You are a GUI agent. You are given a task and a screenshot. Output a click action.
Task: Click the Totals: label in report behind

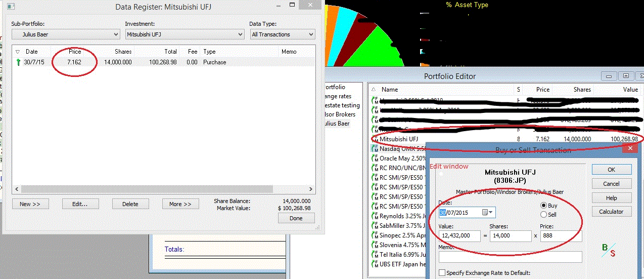(174, 250)
